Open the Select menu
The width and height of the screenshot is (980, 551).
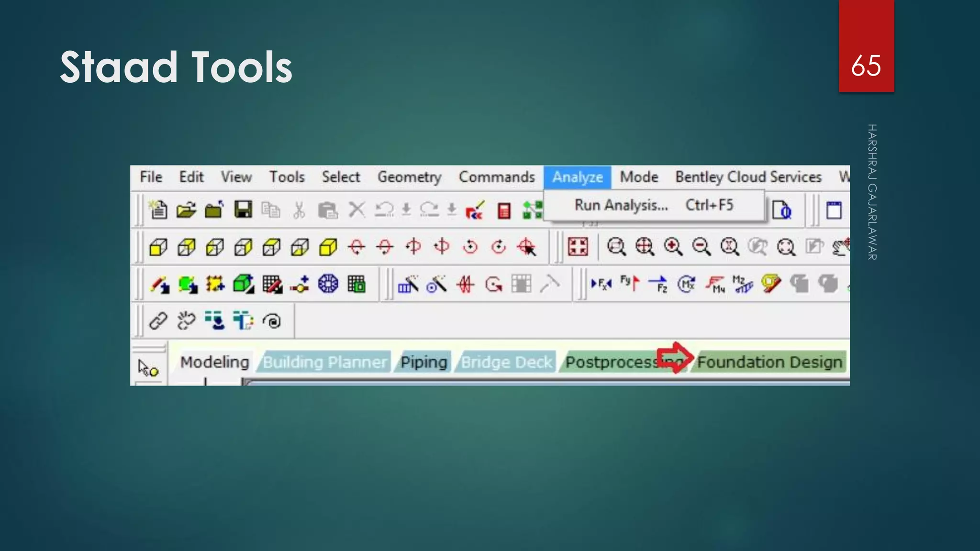[341, 177]
